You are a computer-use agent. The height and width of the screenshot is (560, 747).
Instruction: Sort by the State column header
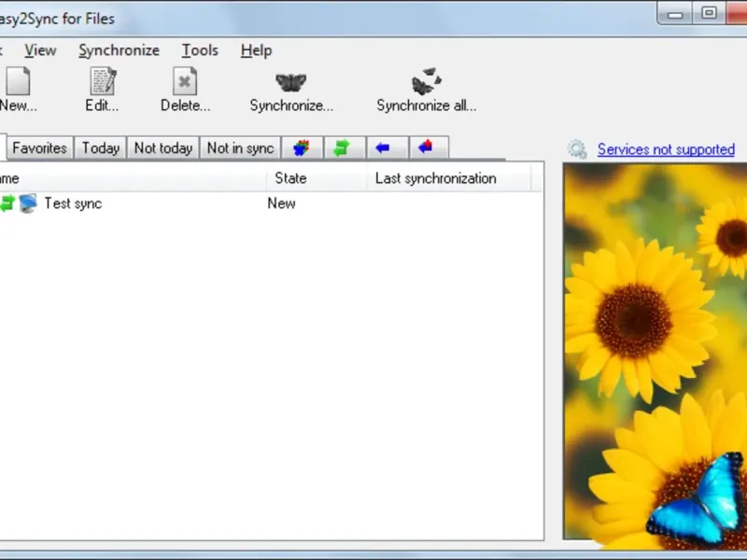pos(317,178)
